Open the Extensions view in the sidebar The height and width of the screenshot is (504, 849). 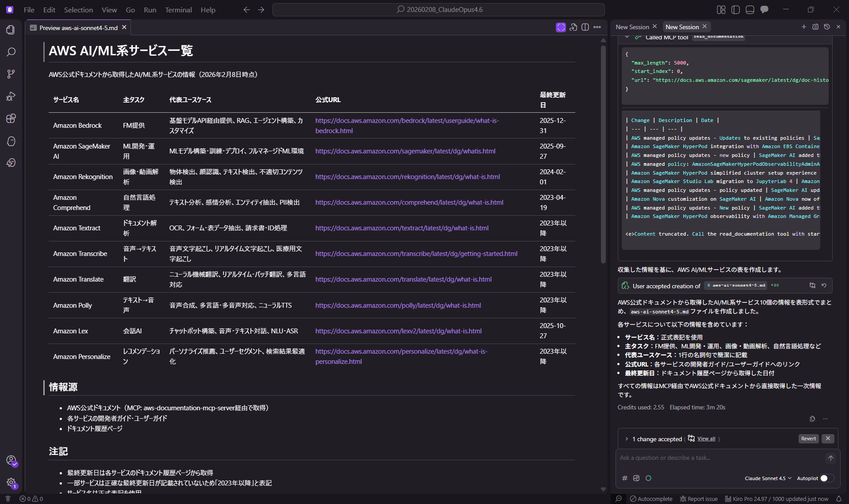[11, 118]
